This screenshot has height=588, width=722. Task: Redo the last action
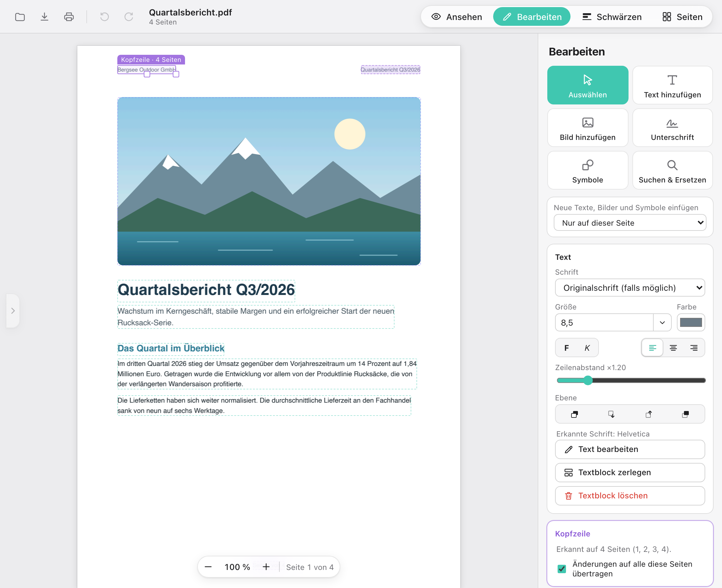pyautogui.click(x=129, y=16)
